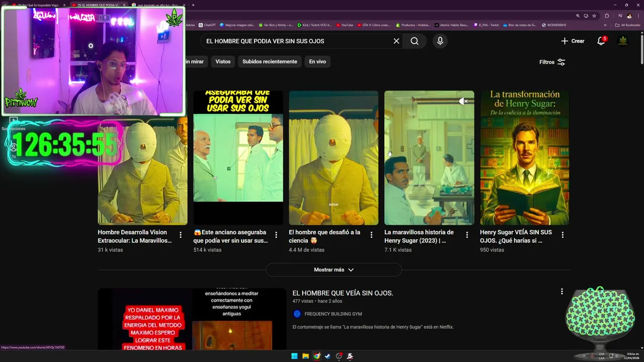Screen dimensions: 644x362
Task: Clear the YouTube search field with X
Action: click(x=396, y=41)
